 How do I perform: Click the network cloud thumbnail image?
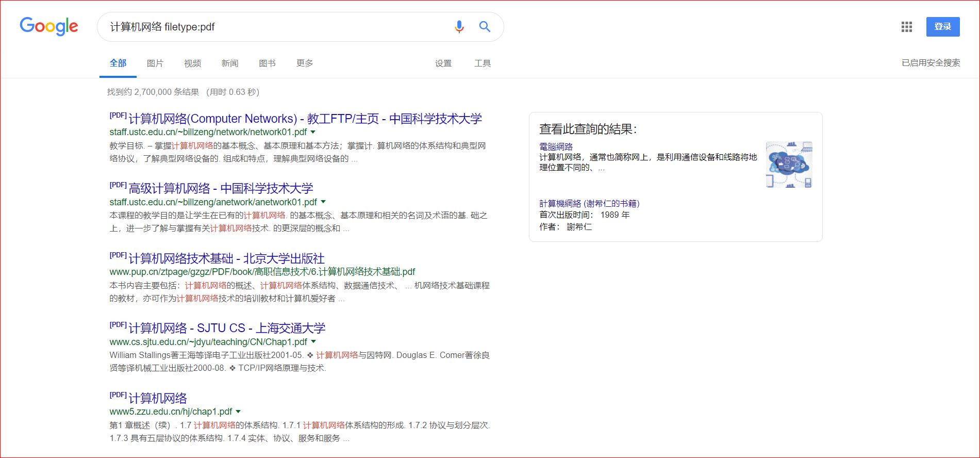pyautogui.click(x=789, y=165)
